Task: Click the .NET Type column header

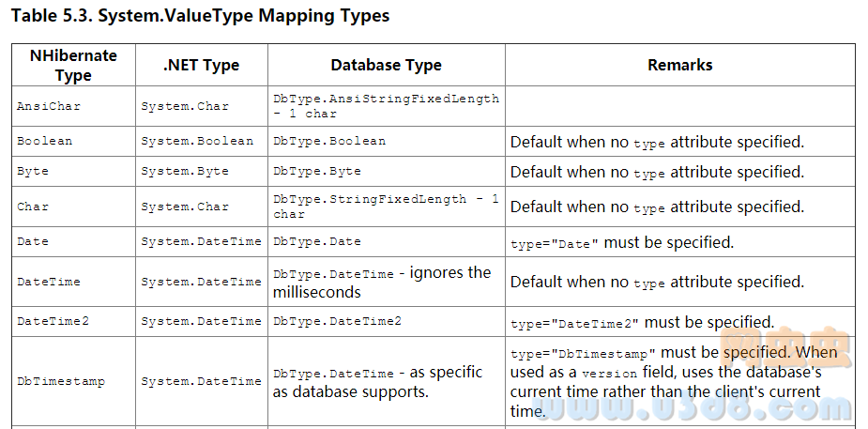Action: point(202,66)
